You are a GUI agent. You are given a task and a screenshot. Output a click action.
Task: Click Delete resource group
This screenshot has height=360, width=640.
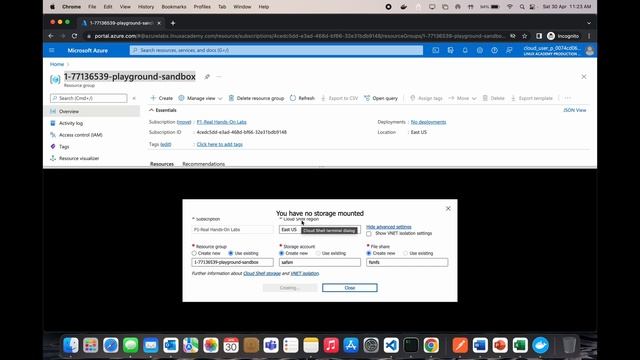coord(256,98)
